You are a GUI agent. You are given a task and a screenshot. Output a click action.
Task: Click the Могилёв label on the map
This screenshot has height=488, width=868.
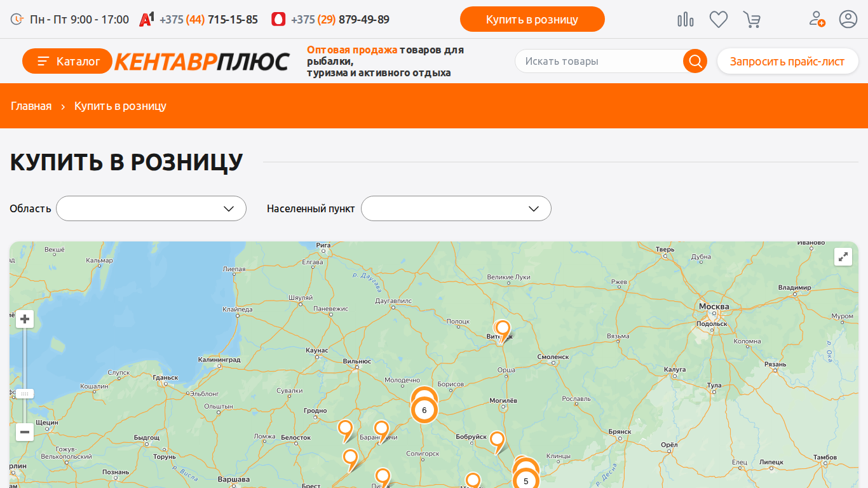[x=504, y=400]
